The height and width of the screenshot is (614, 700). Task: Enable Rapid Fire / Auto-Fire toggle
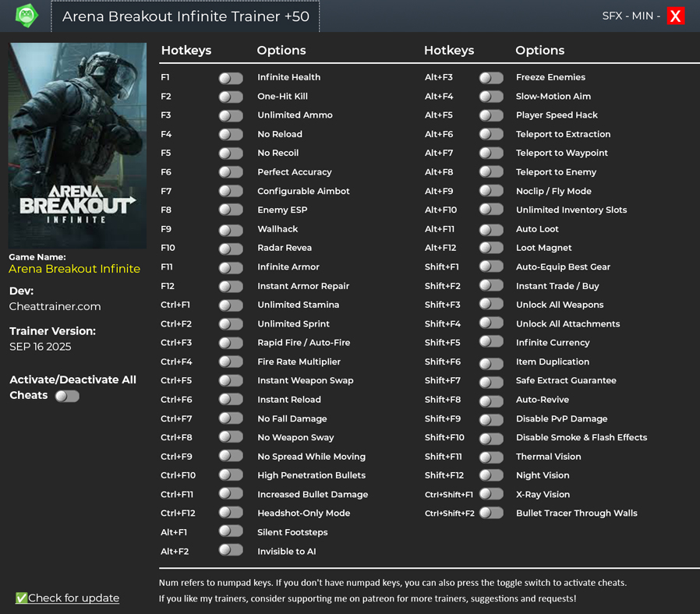(x=231, y=343)
